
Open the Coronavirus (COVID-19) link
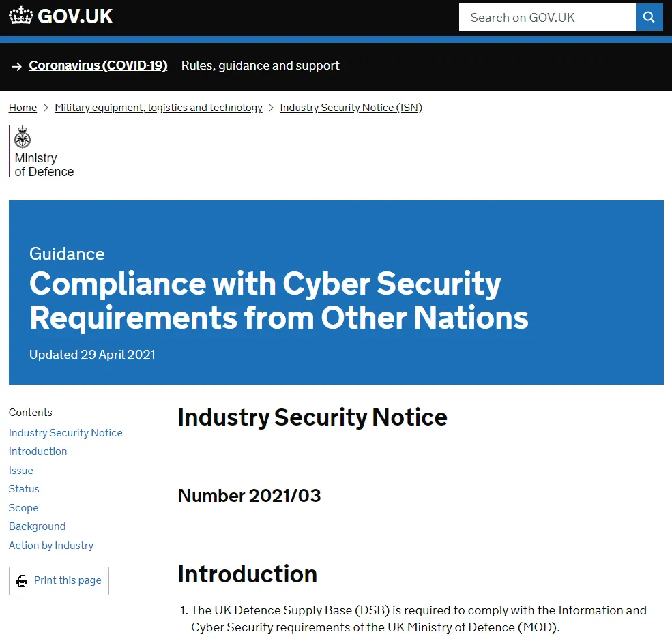tap(98, 65)
